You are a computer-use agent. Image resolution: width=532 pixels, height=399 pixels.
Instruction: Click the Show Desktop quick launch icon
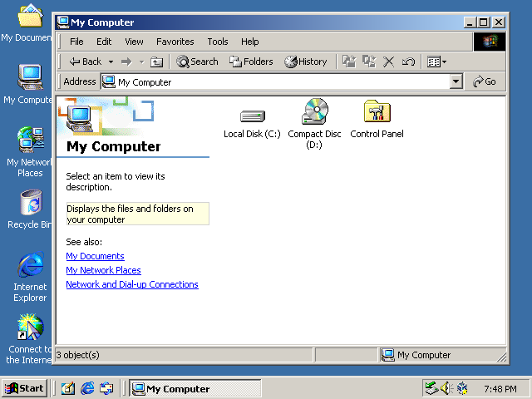[68, 388]
